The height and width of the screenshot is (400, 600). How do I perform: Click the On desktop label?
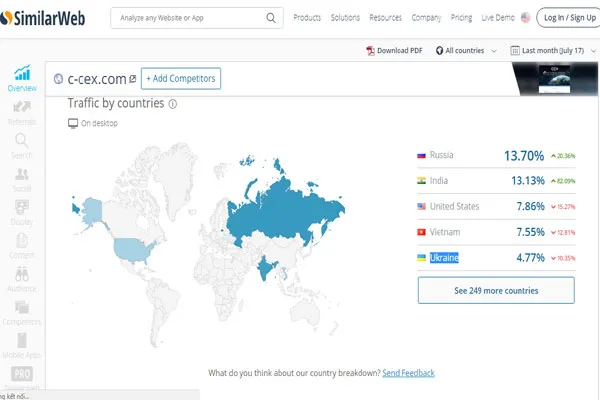pyautogui.click(x=99, y=123)
